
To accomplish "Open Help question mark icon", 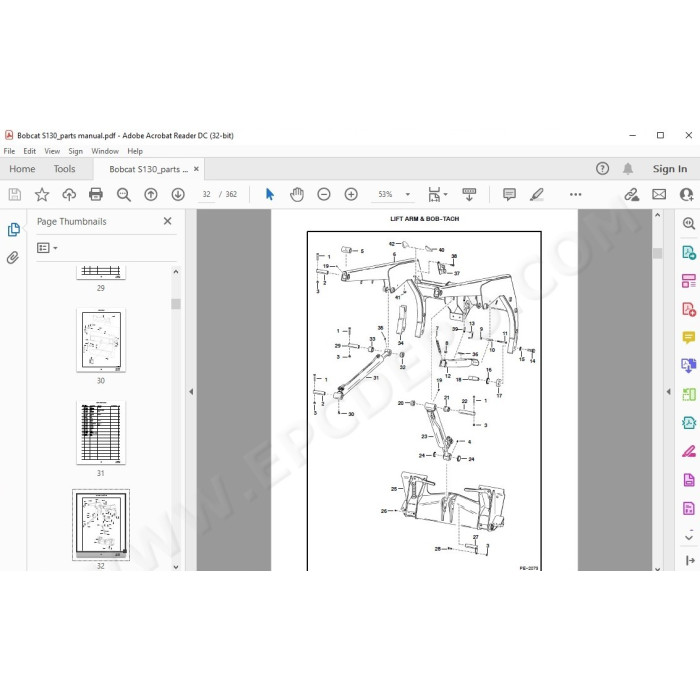I will pyautogui.click(x=602, y=169).
